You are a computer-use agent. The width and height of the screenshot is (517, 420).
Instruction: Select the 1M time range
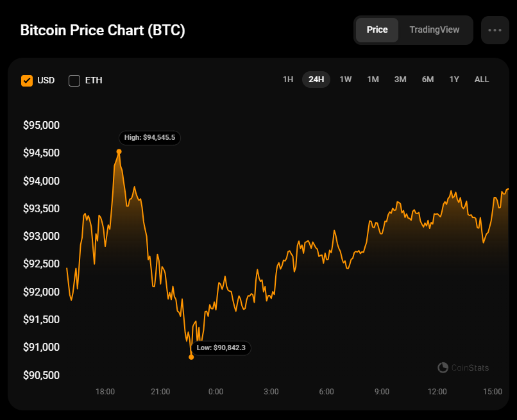coord(373,80)
